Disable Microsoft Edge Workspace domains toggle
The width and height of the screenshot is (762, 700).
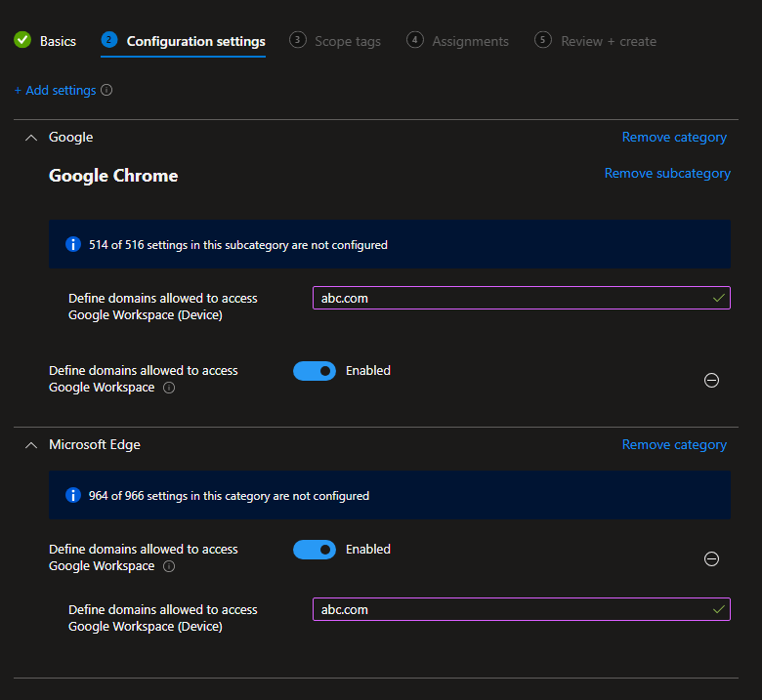(315, 550)
